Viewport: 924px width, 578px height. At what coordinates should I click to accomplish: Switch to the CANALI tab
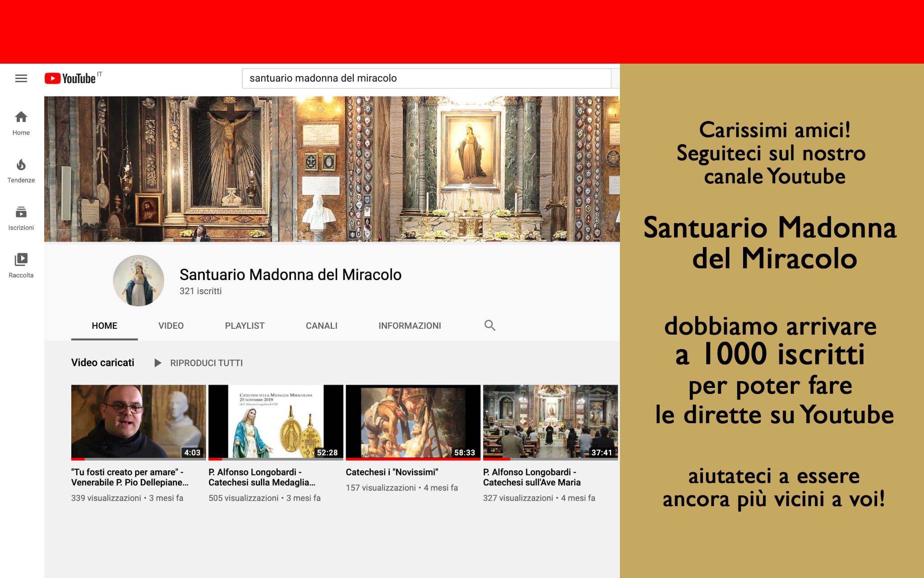[322, 326]
